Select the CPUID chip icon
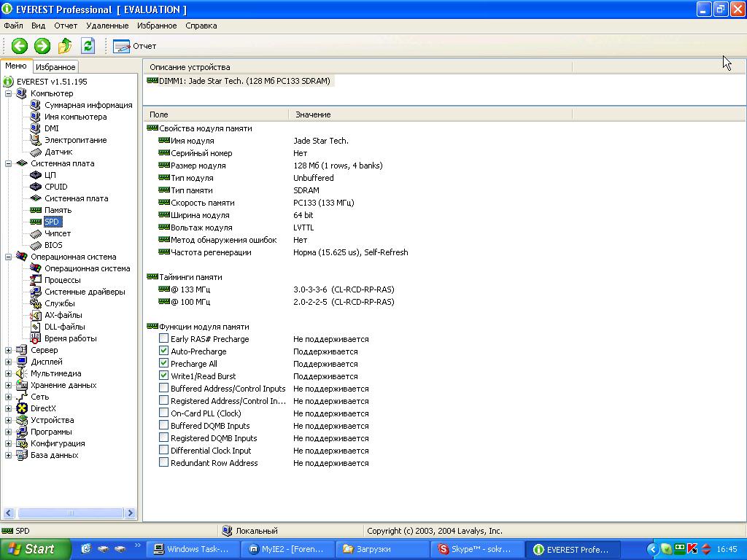Viewport: 747px width, 560px height. [35, 187]
